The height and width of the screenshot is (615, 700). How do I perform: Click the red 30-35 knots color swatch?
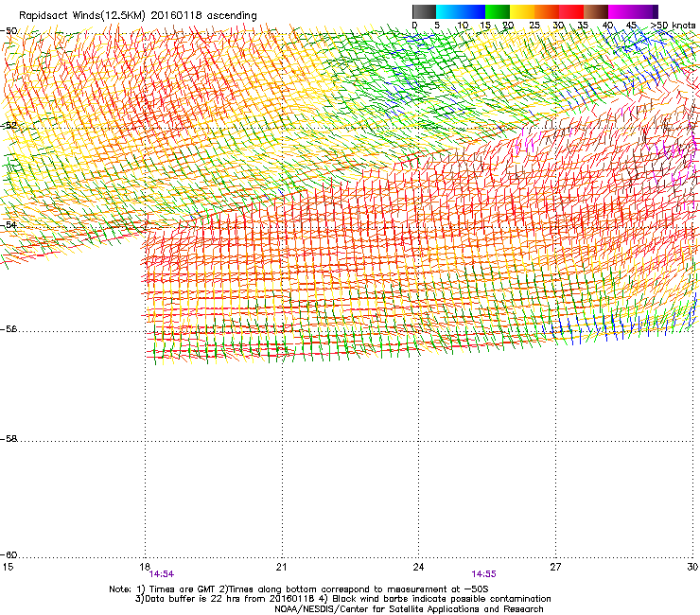click(571, 11)
